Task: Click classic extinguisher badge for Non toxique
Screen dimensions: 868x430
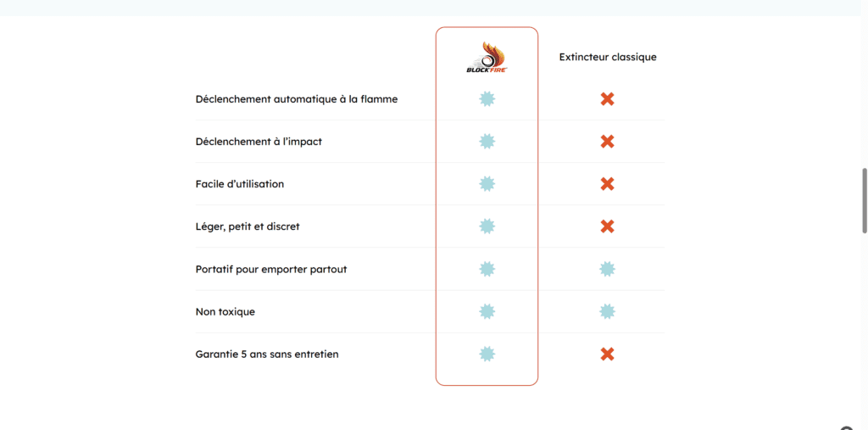Action: coord(607,311)
